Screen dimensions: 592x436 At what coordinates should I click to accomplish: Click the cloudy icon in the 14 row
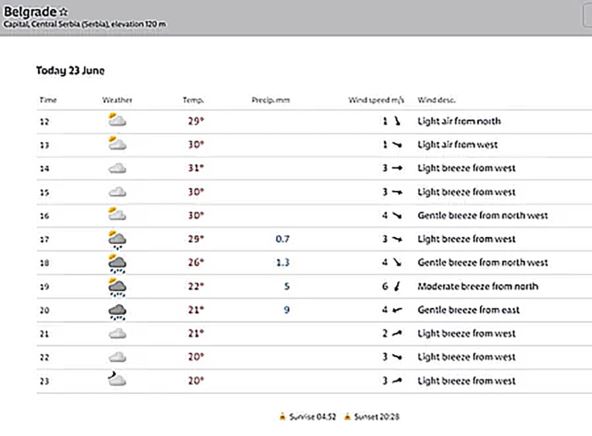(x=117, y=168)
